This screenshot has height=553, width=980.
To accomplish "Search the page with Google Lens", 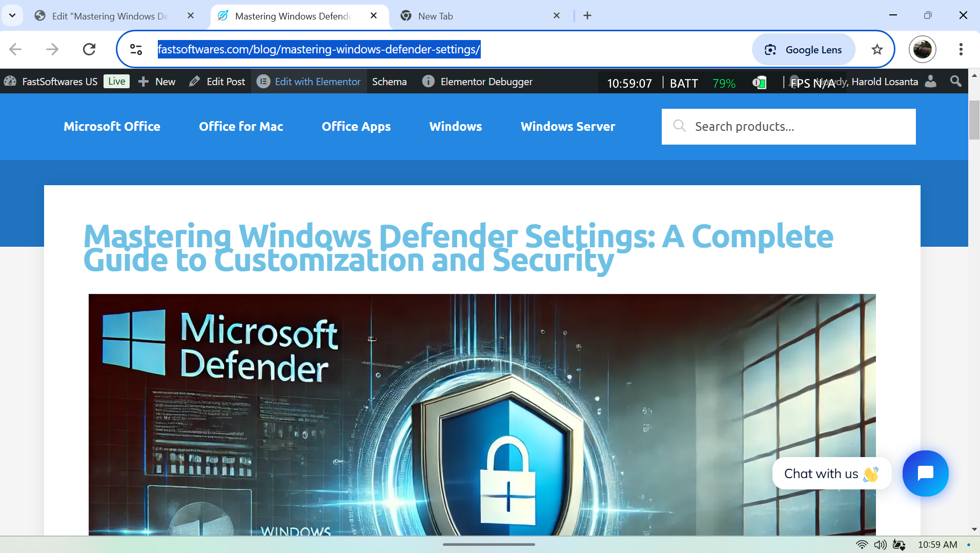I will [803, 50].
